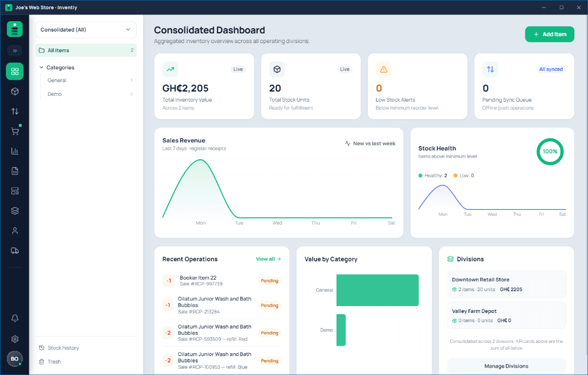Screen dimensions: 588x375
Task: Click the Low: 0 legend entry
Action: [x=463, y=176]
